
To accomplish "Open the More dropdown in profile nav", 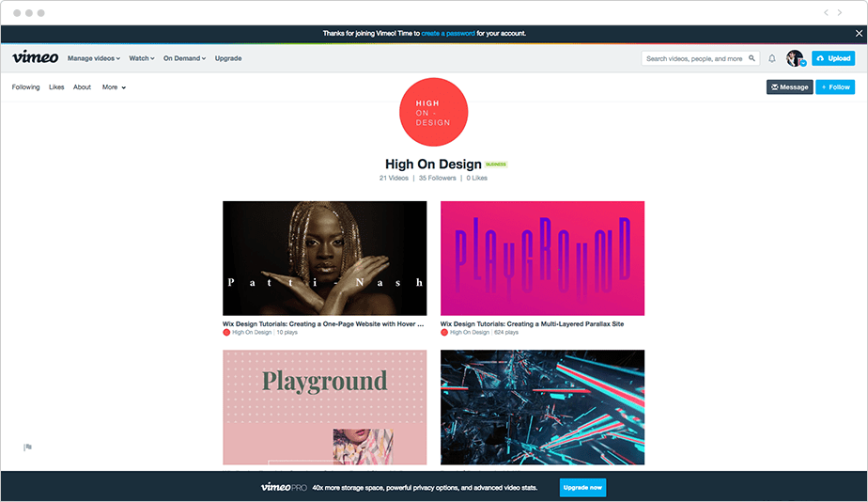I will 114,87.
